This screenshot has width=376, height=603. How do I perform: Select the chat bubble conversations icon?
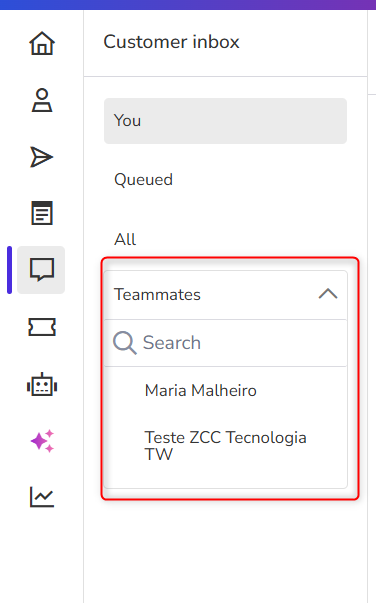[41, 270]
